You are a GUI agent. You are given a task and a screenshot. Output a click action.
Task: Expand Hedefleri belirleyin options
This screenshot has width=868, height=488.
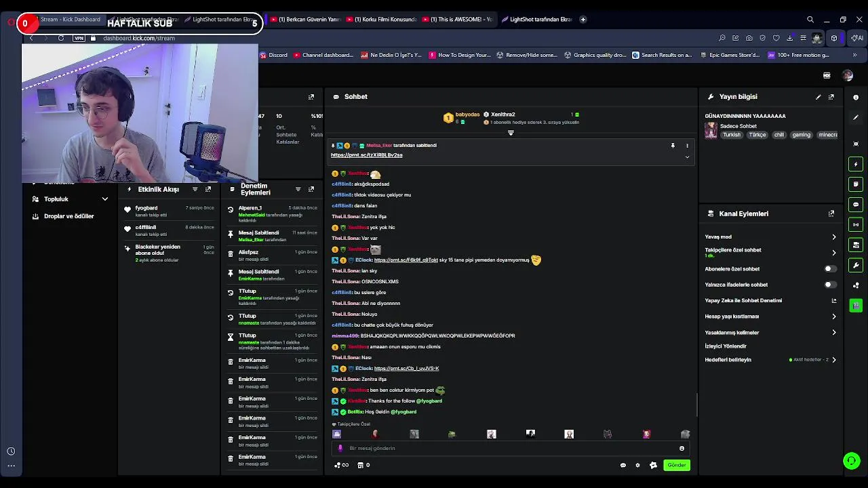(834, 360)
